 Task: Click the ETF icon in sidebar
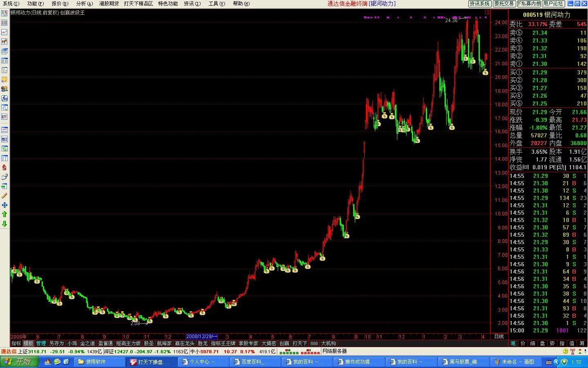coord(4,117)
